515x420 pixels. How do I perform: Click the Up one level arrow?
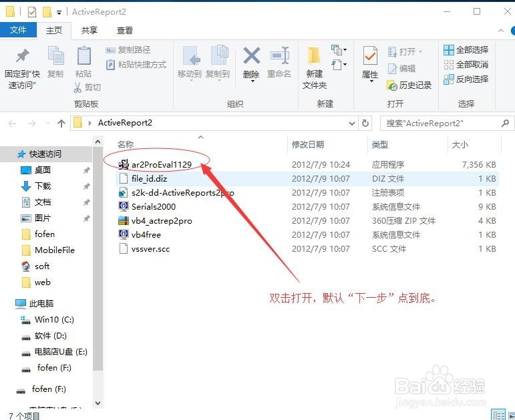tap(61, 124)
